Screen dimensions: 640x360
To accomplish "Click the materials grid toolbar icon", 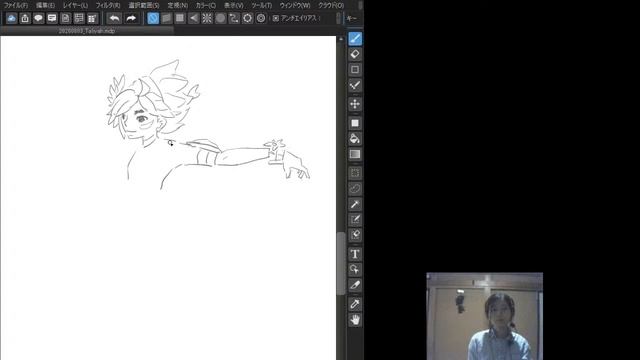I will 92,18.
